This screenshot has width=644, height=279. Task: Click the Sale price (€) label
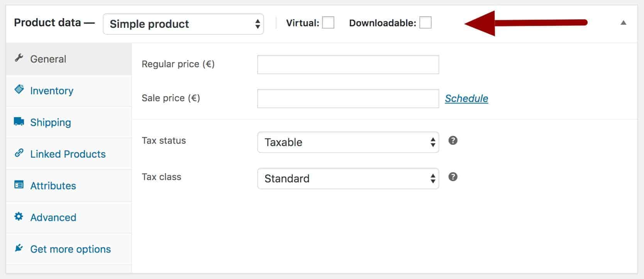(171, 98)
